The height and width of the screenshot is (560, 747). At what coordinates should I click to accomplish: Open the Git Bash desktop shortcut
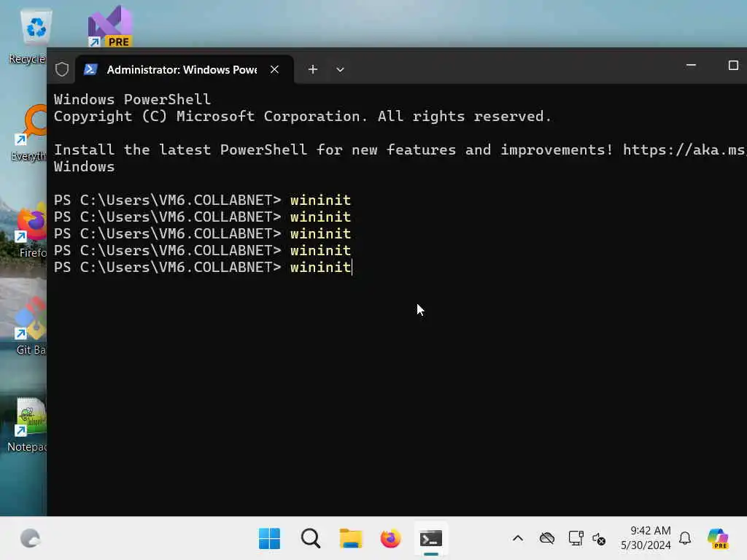tap(31, 327)
